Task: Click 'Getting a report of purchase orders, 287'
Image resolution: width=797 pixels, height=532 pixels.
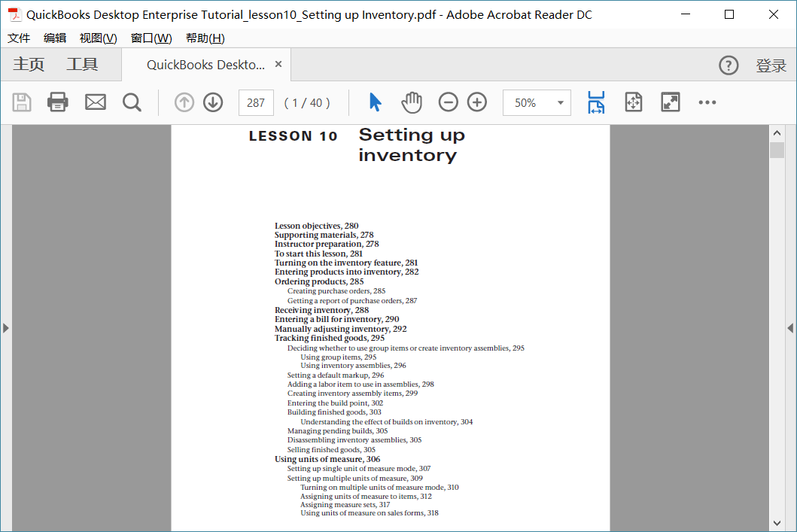Action: coord(351,301)
